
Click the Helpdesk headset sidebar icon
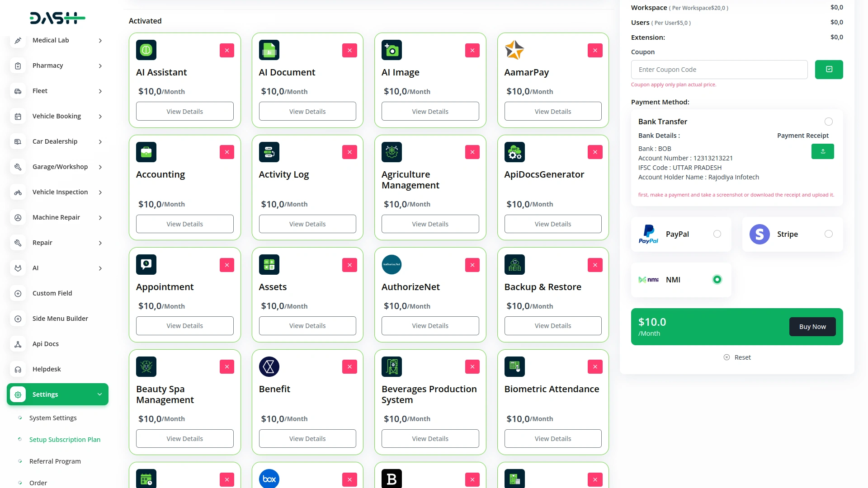point(18,369)
